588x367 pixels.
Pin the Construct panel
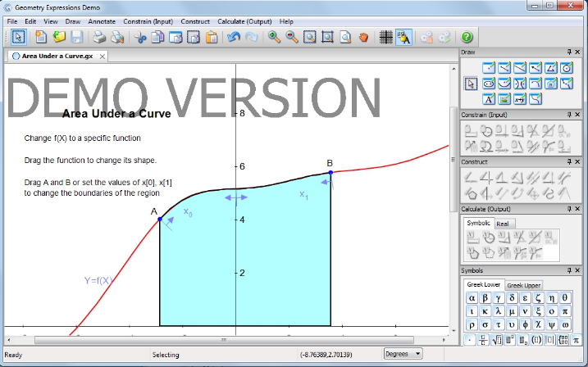pos(570,161)
